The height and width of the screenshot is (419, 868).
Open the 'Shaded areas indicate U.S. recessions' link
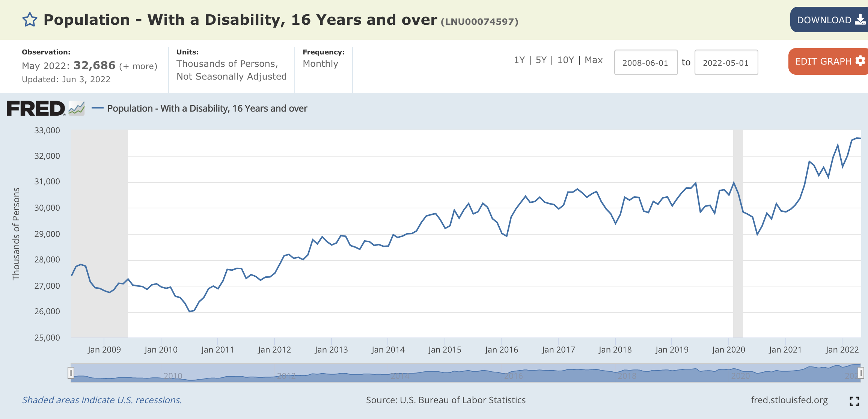pos(102,400)
